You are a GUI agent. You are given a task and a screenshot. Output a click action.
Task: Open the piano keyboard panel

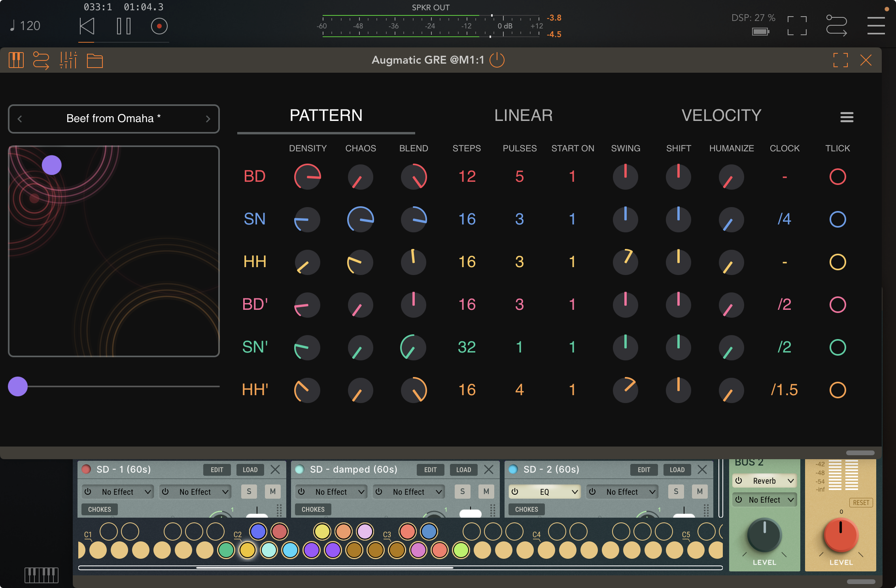[17, 60]
